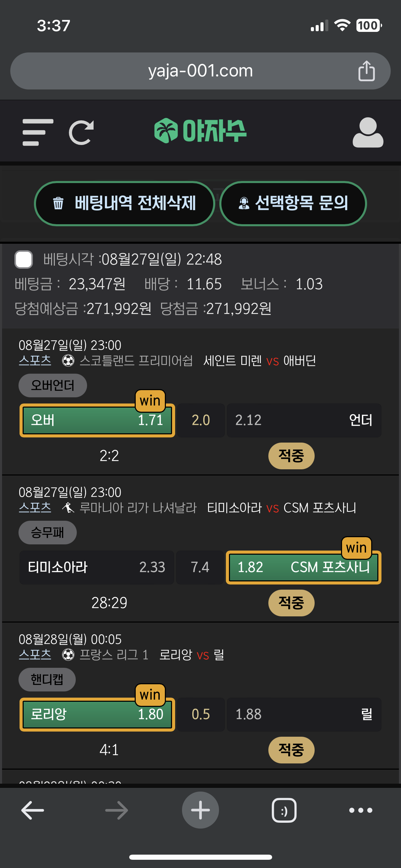
Task: Open new tab with plus button
Action: [x=200, y=810]
